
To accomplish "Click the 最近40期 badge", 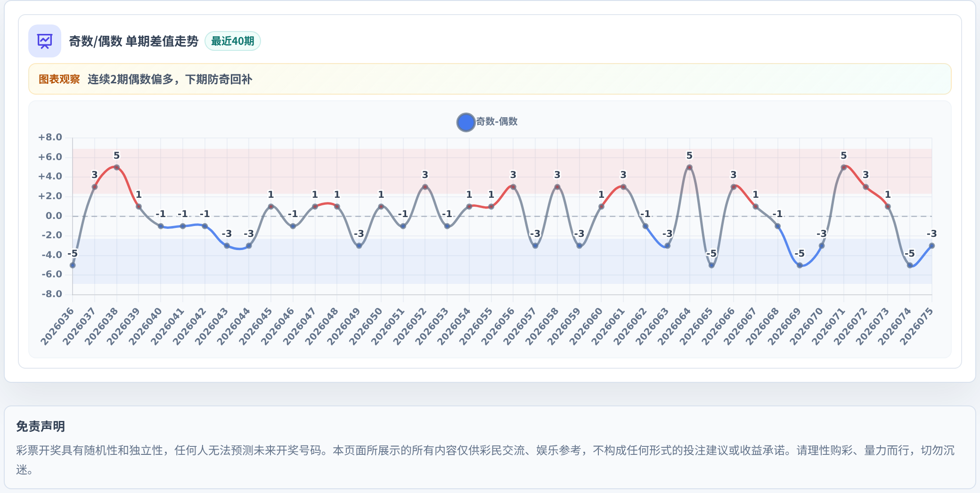I will [x=233, y=41].
